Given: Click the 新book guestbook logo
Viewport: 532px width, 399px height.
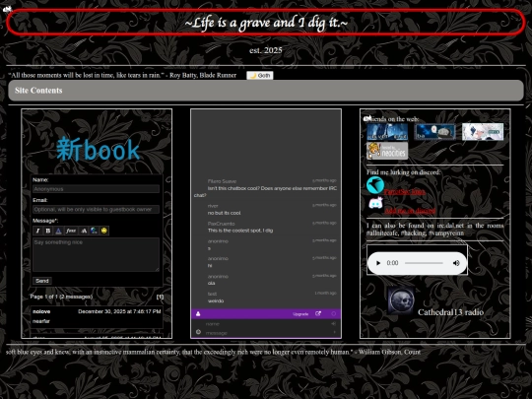Looking at the screenshot, I should click(99, 150).
